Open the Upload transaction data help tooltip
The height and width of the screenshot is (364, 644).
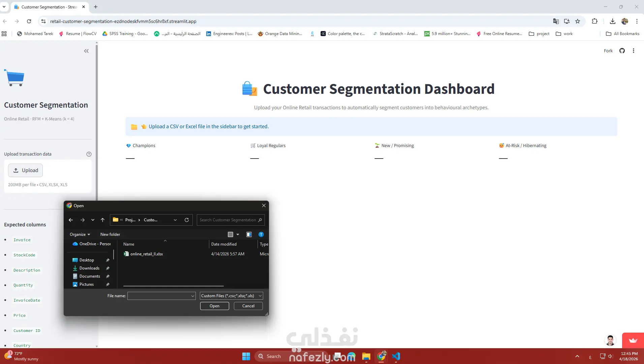[x=89, y=154]
